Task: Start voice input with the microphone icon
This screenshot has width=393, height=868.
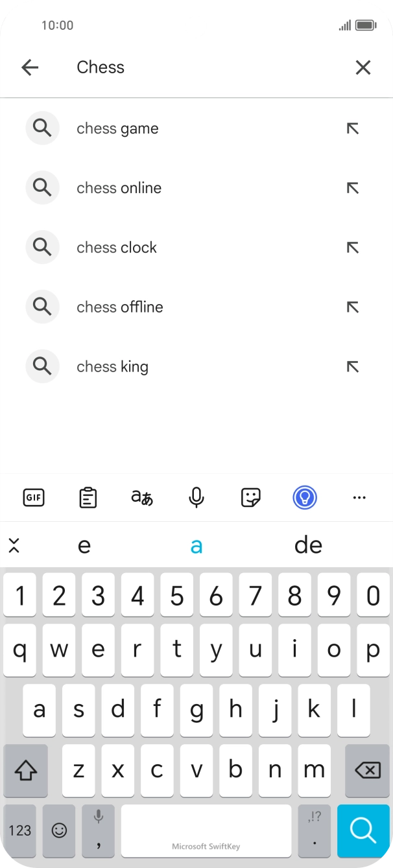Action: click(196, 497)
